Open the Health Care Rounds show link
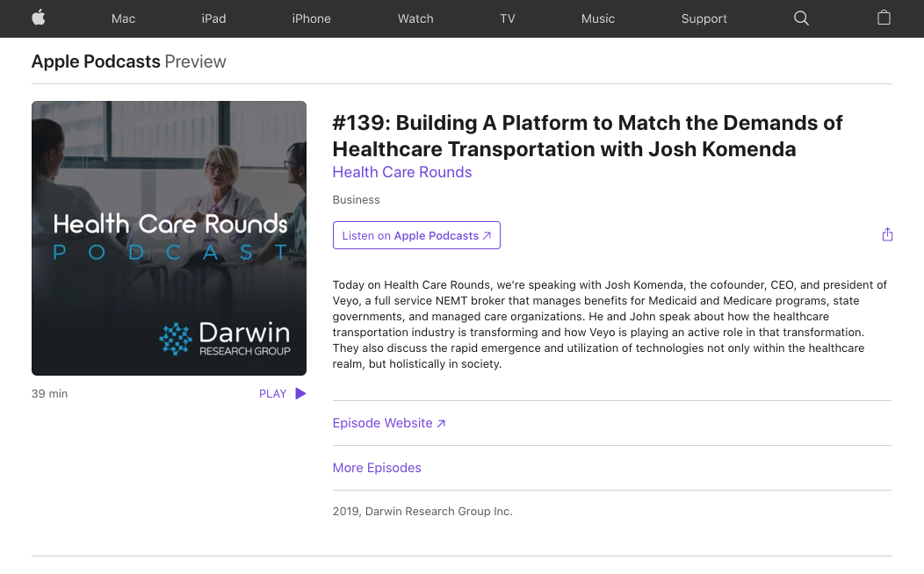 402,172
